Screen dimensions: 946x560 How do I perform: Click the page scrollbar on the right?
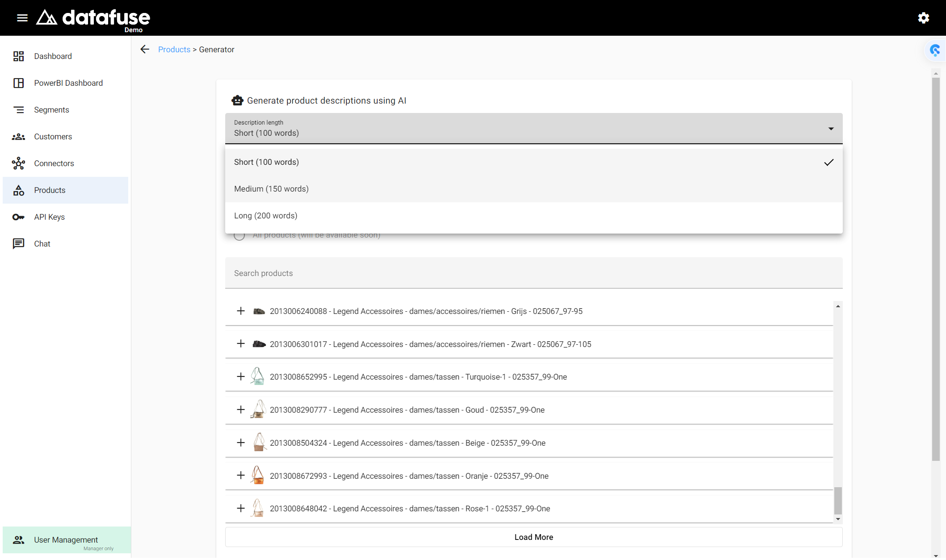coord(936,269)
